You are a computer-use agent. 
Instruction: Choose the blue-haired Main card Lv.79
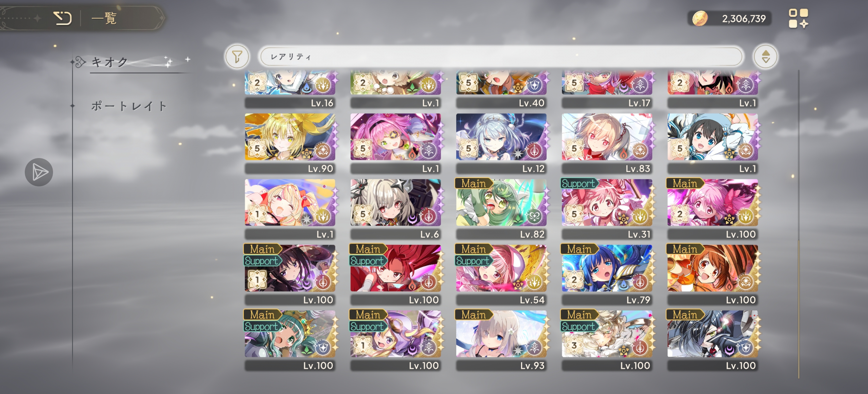(607, 274)
